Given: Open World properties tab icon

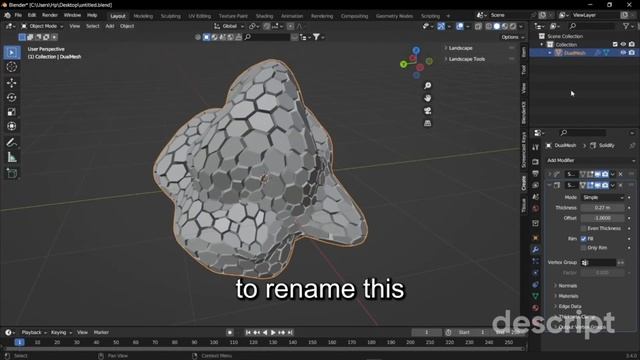Looking at the screenshot, I should click(536, 209).
